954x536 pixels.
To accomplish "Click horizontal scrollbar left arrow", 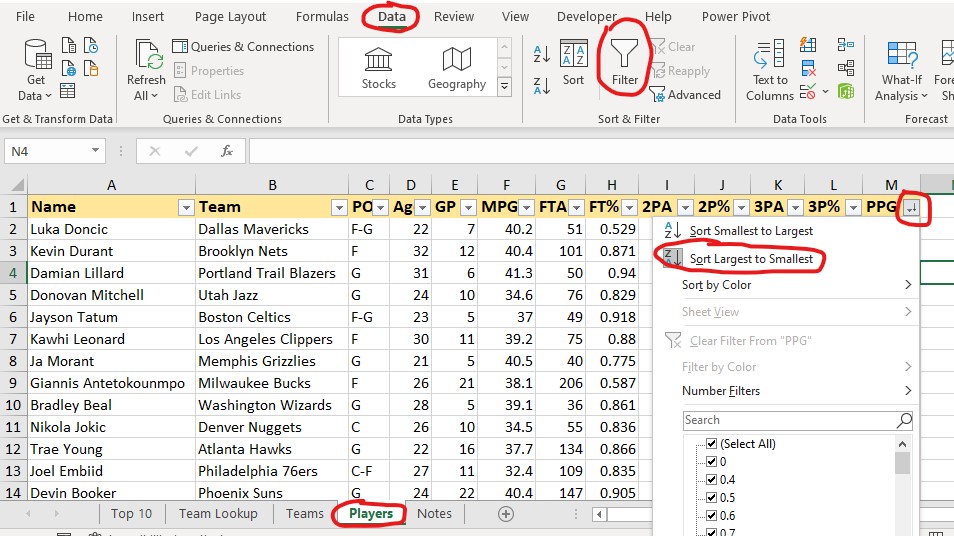I will (599, 514).
